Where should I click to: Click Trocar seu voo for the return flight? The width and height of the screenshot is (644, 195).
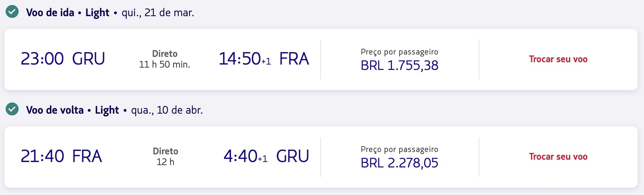pos(558,157)
